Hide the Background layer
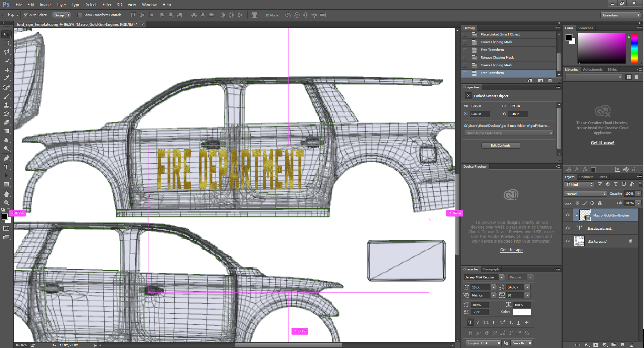 click(x=568, y=241)
